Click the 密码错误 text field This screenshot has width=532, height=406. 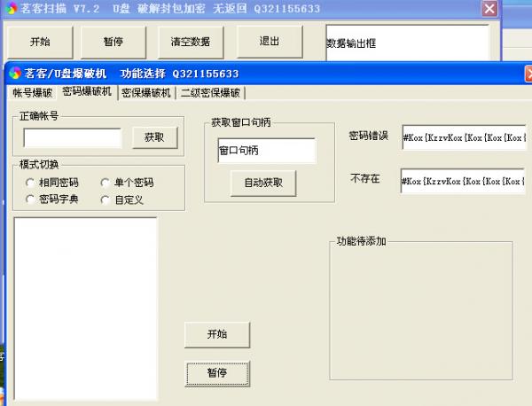click(465, 137)
